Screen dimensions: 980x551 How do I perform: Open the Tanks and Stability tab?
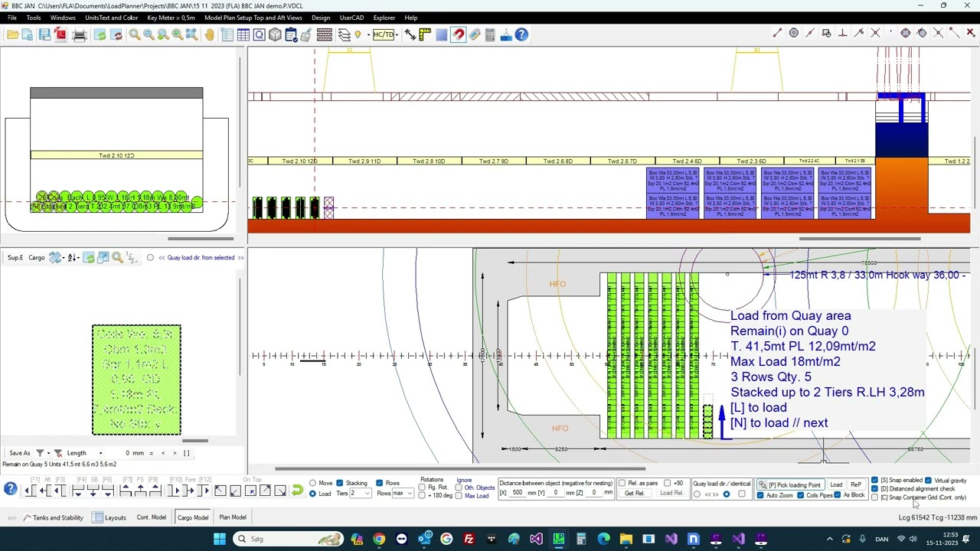[x=52, y=518]
